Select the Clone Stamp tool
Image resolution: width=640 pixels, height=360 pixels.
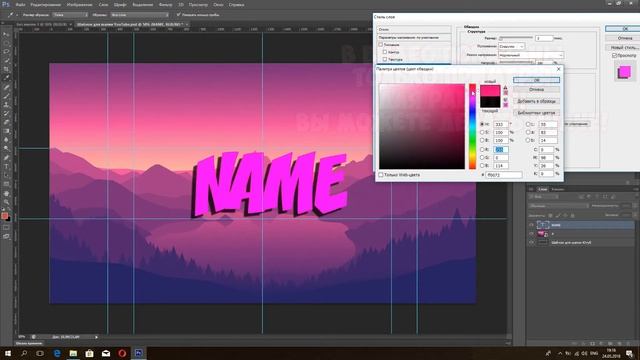tap(6, 104)
